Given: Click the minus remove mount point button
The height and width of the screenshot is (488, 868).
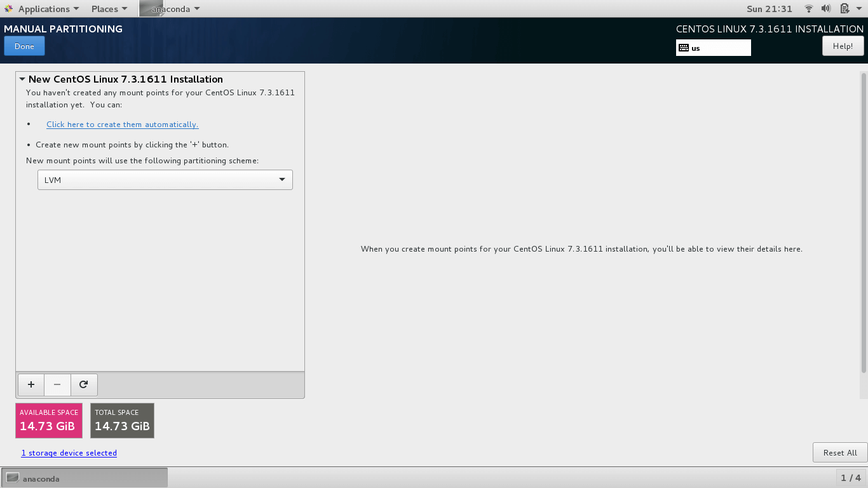Looking at the screenshot, I should coord(57,384).
